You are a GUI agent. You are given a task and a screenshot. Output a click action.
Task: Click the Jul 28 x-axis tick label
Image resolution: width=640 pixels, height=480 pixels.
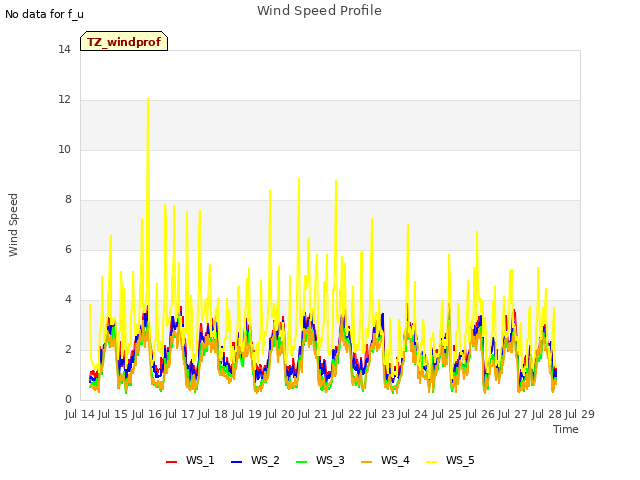pyautogui.click(x=547, y=414)
